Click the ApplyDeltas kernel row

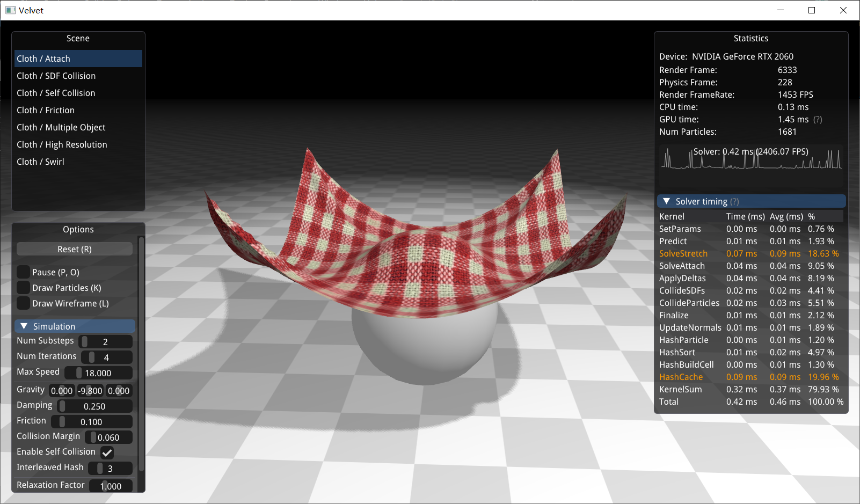(751, 278)
